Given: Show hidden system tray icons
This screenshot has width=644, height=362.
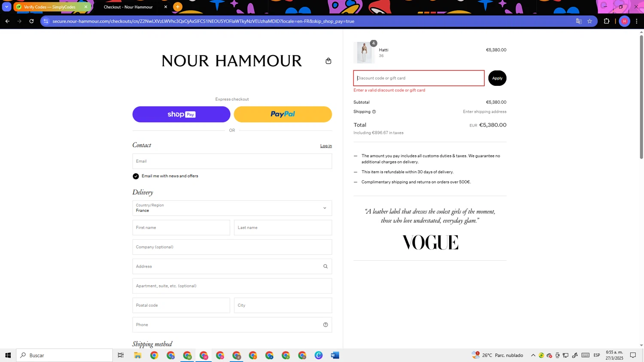Looking at the screenshot, I should 533,355.
